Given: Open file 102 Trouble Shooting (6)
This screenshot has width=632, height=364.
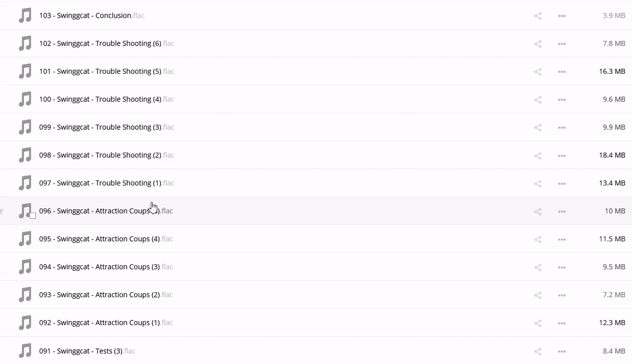Looking at the screenshot, I should (100, 43).
